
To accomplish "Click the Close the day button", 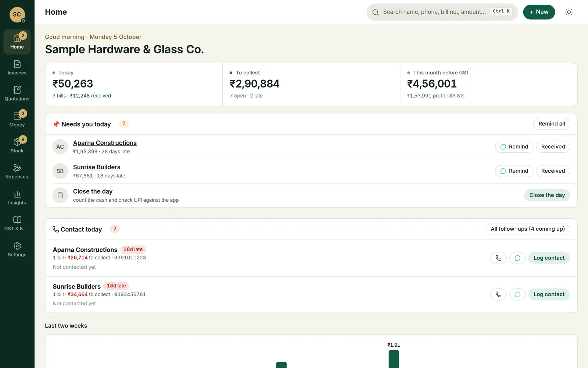I will click(547, 195).
